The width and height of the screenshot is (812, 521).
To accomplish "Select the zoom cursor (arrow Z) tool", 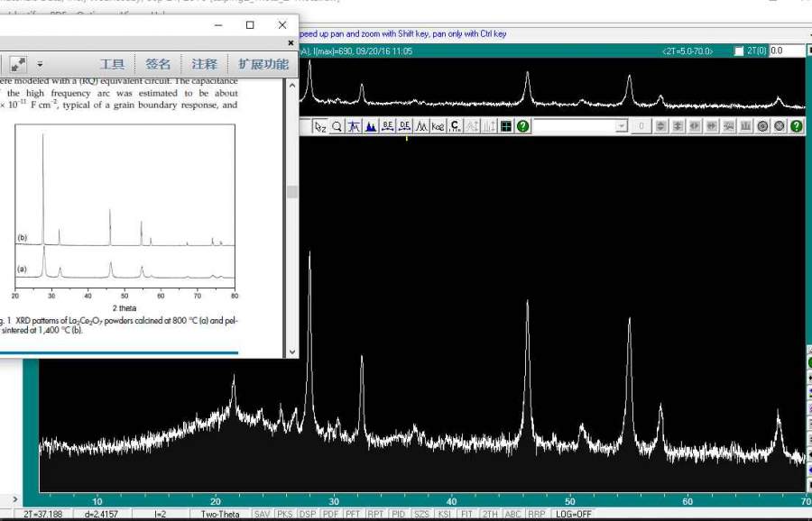I will click(320, 126).
